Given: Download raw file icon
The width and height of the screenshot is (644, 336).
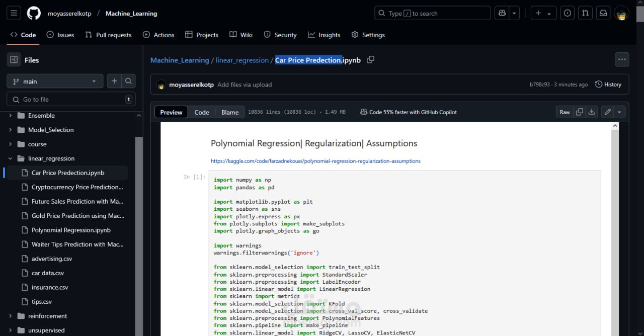Looking at the screenshot, I should coord(592,112).
